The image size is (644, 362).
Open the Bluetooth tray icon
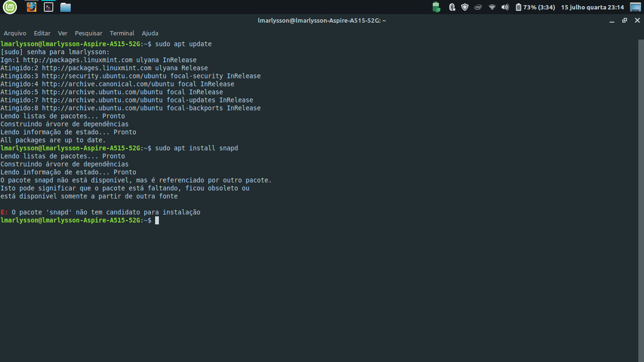[452, 7]
